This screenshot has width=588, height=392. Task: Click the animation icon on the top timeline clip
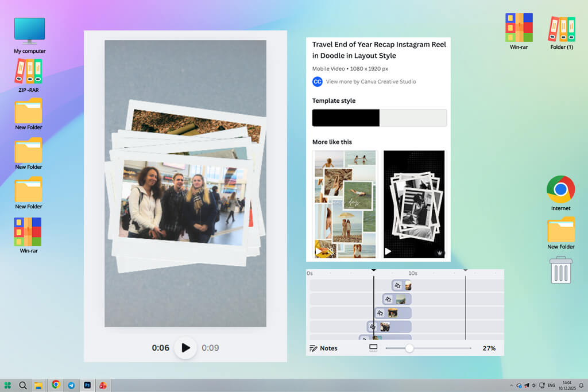(397, 286)
